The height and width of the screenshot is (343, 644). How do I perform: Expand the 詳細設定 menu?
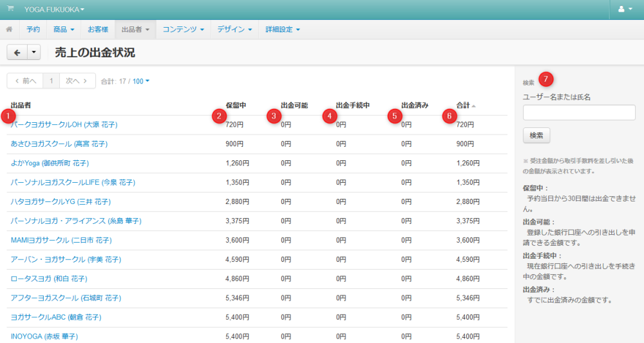[283, 30]
